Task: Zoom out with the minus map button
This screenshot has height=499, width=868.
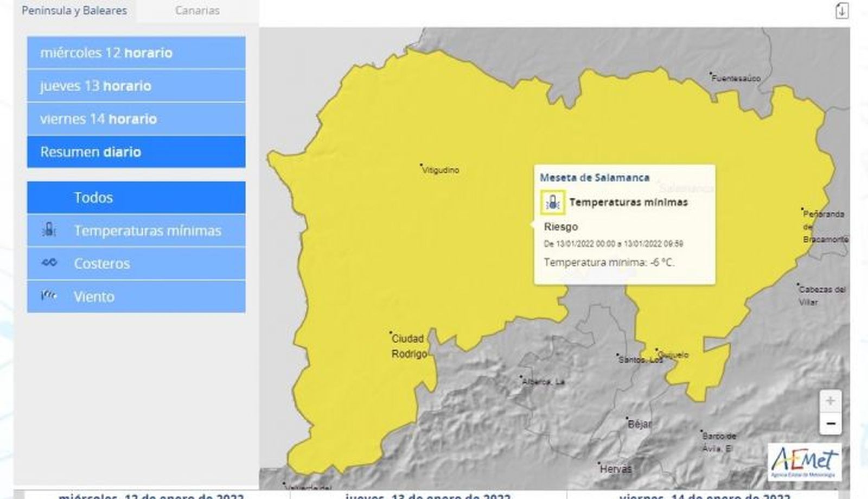Action: tap(830, 424)
